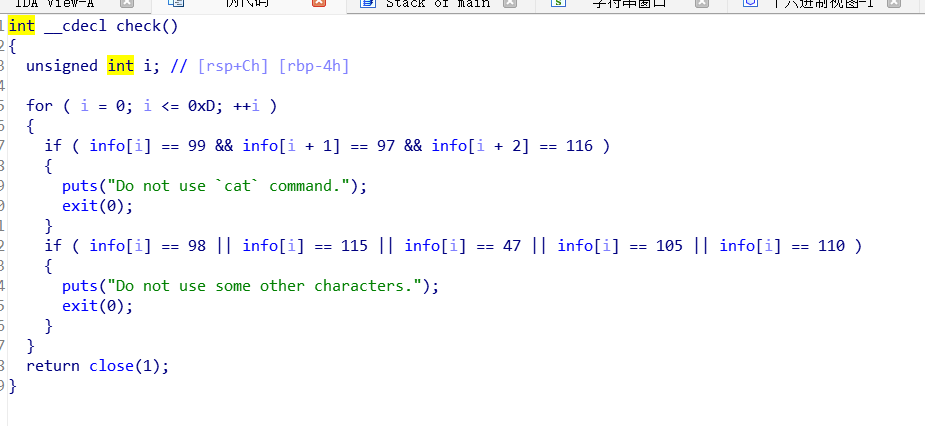This screenshot has height=426, width=925.
Task: Click the for loop keyword
Action: pos(40,106)
